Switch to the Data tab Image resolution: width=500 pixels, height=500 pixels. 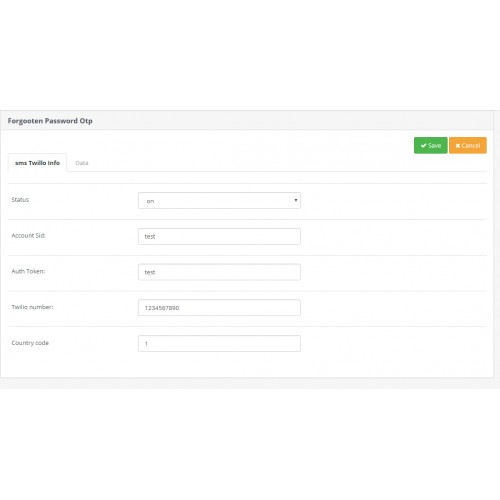pyautogui.click(x=82, y=163)
